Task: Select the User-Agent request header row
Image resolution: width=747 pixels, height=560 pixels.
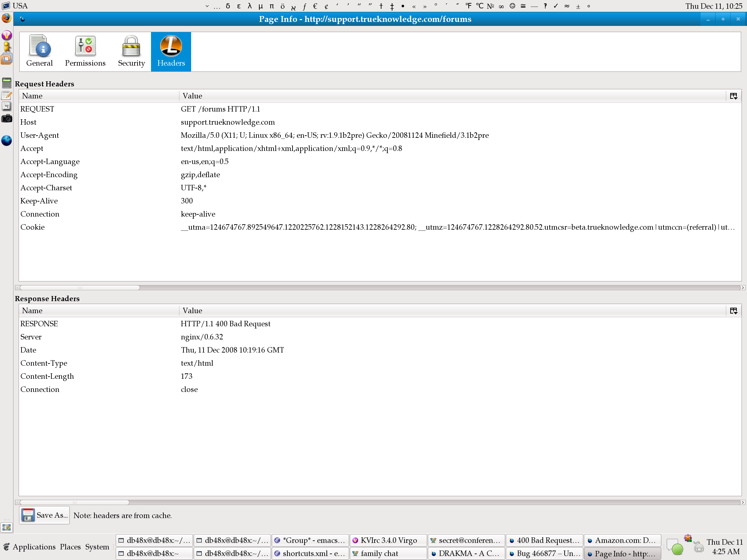Action: (x=380, y=135)
